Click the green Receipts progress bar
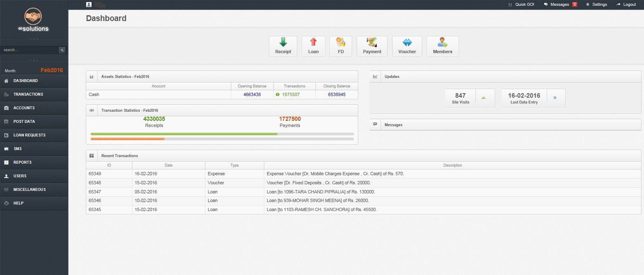This screenshot has width=644, height=275. tap(184, 134)
